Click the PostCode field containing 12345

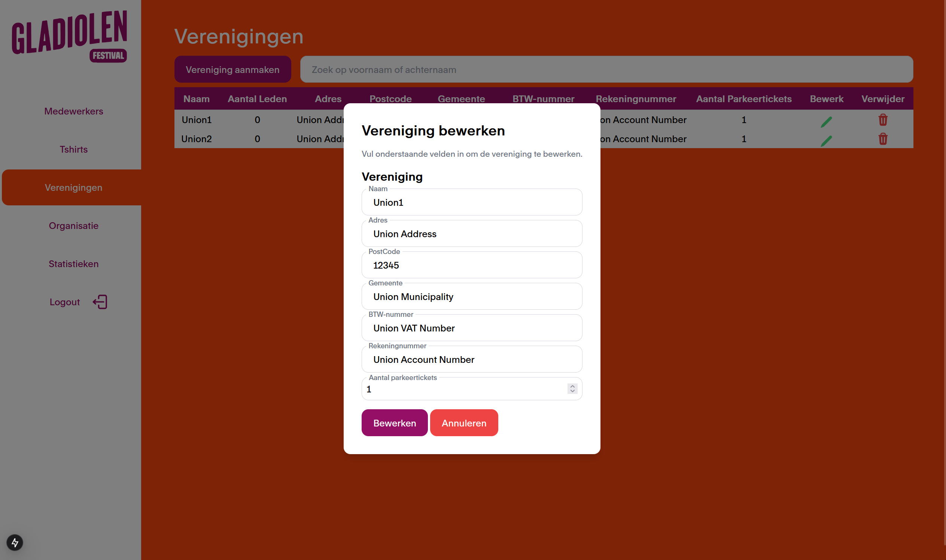pyautogui.click(x=471, y=265)
